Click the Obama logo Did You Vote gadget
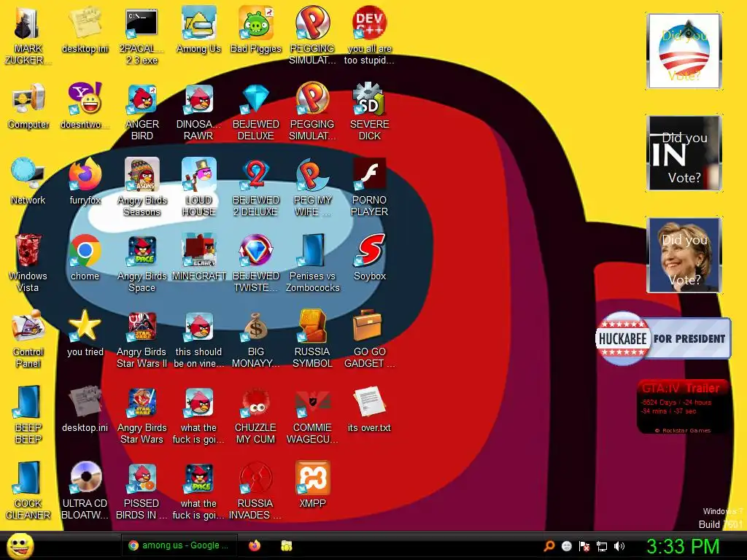The image size is (747, 560). click(x=684, y=51)
